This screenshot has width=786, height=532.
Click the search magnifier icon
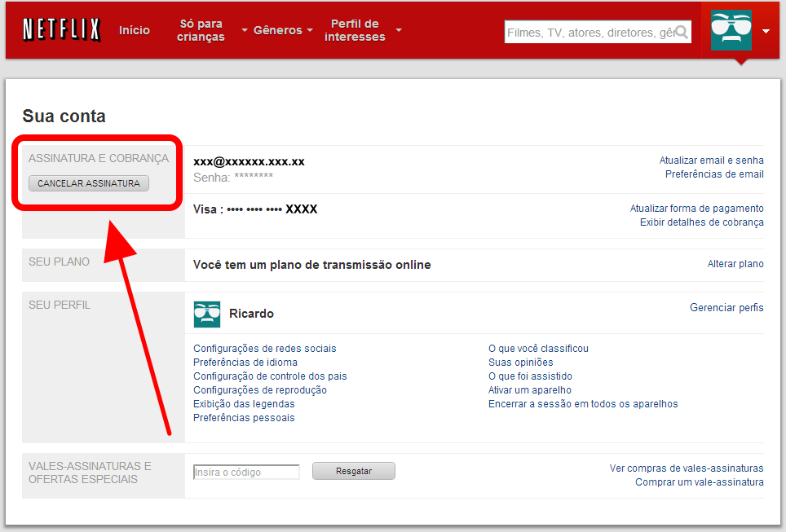(682, 32)
